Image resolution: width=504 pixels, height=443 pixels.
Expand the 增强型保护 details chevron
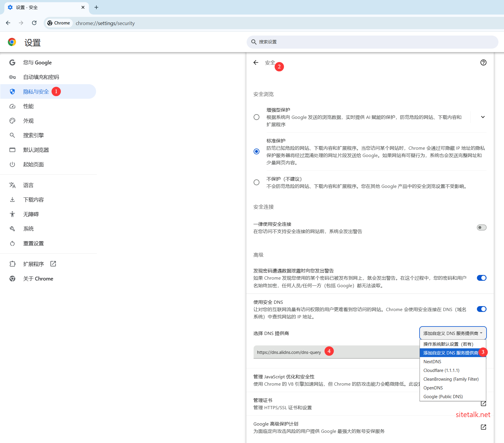483,117
